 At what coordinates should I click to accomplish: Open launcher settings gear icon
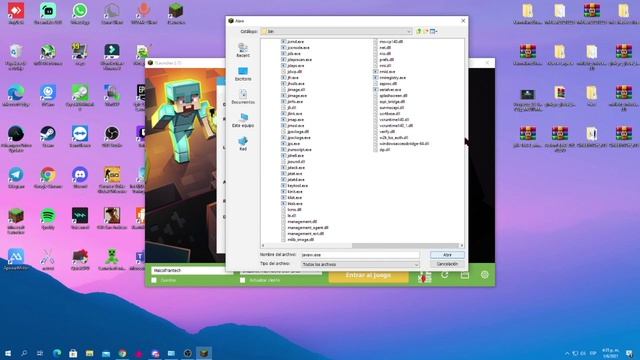coord(484,275)
